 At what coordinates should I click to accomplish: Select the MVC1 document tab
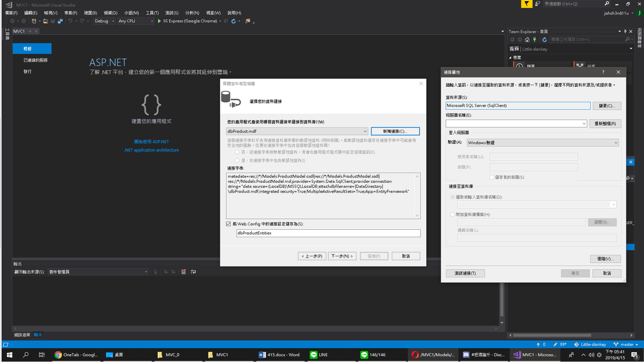click(19, 31)
